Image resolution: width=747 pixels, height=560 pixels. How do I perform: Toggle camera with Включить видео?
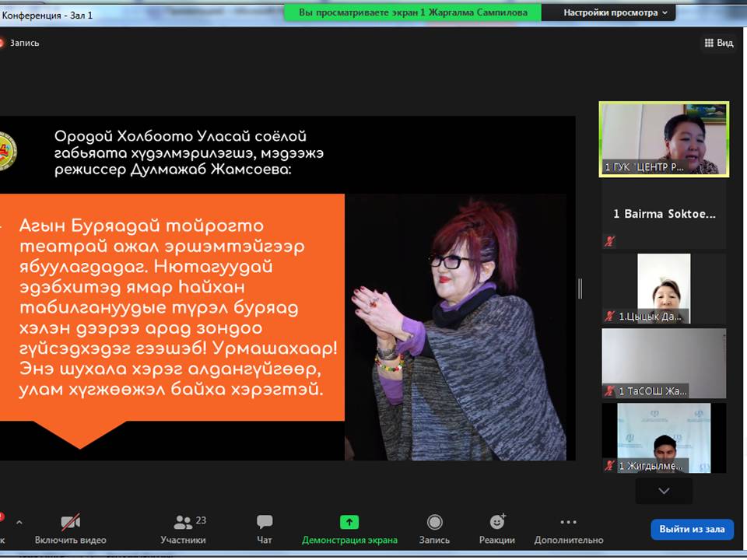point(71,529)
